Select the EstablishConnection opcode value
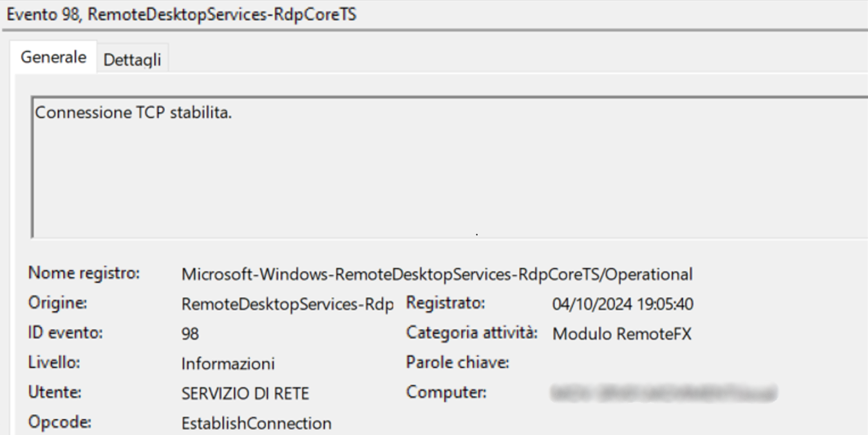Viewport: 868px width, 435px height. tap(256, 423)
